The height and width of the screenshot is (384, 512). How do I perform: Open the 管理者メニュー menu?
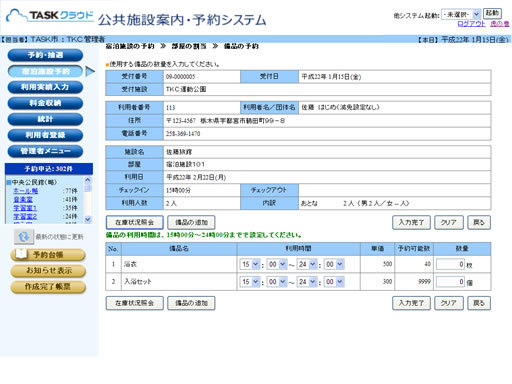coord(45,151)
